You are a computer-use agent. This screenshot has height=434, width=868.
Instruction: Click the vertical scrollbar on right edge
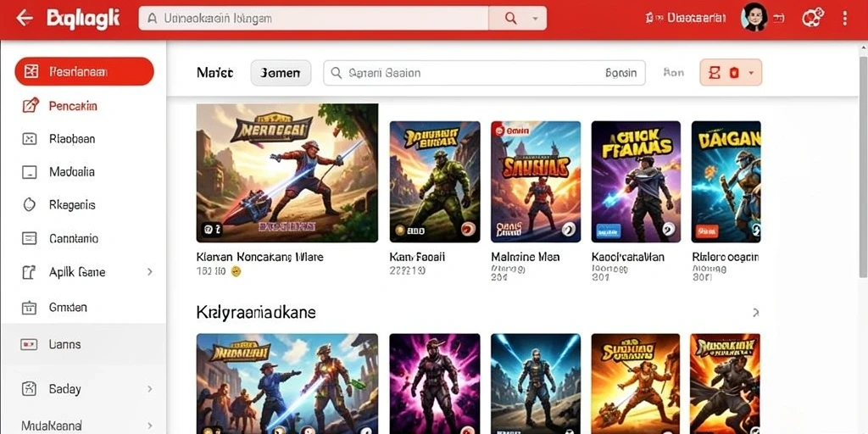click(864, 166)
